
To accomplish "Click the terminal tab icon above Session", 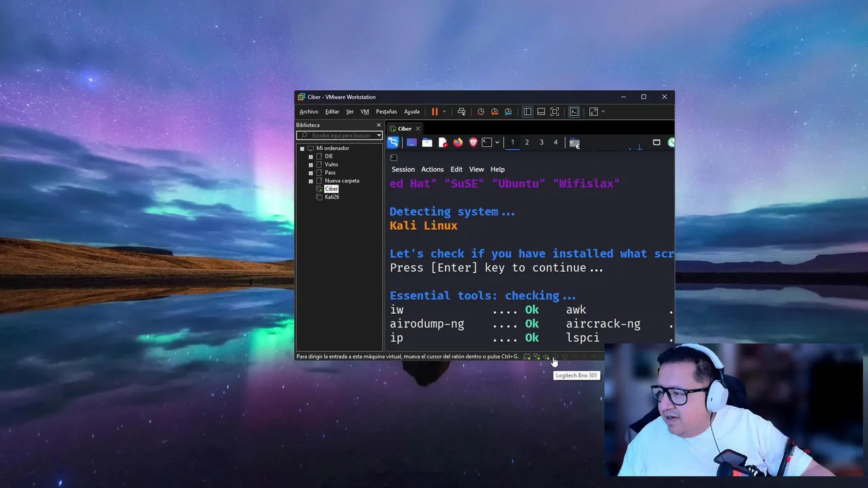I will [393, 158].
